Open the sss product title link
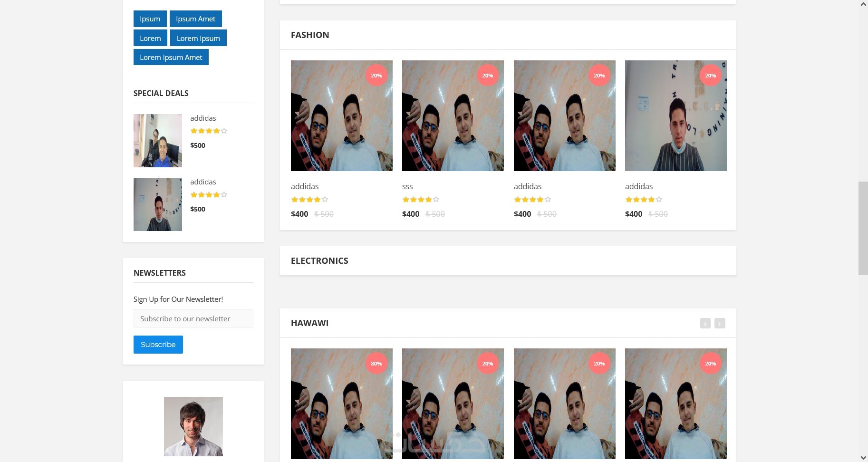Viewport: 868px width, 462px height. click(x=407, y=186)
